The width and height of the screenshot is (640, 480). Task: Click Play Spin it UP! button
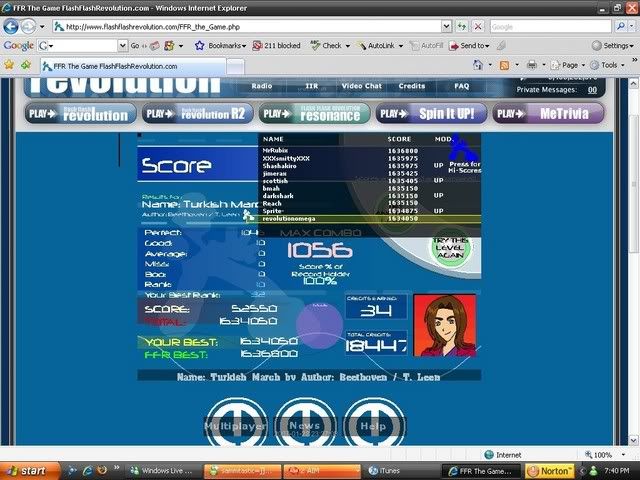[x=432, y=113]
